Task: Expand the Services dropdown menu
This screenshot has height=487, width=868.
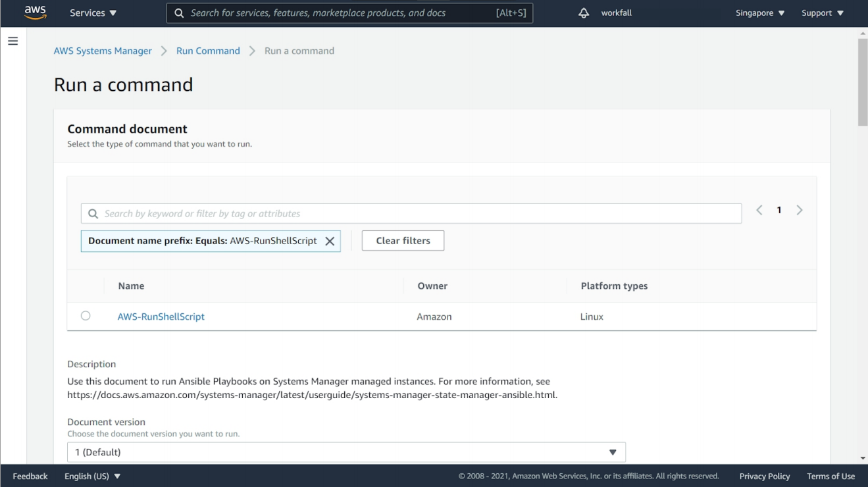Action: (x=93, y=13)
